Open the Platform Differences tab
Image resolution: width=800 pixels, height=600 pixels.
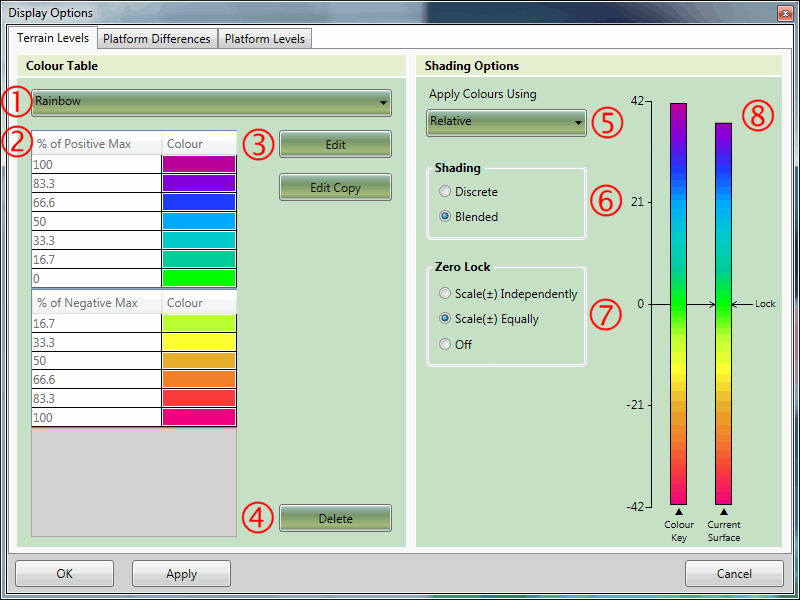coord(157,39)
